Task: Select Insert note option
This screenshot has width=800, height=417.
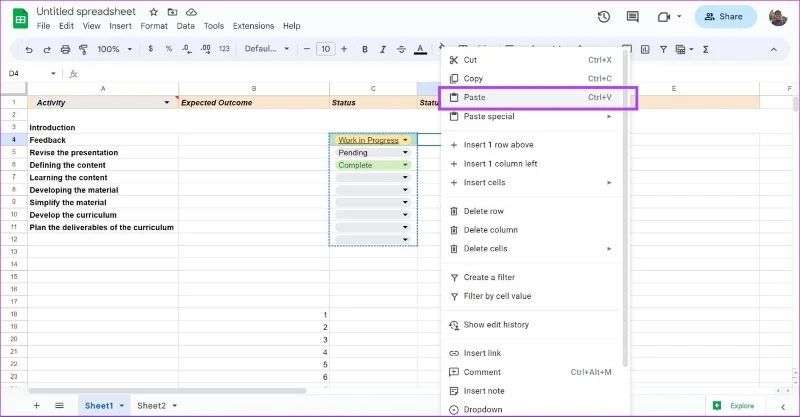Action: tap(532, 391)
